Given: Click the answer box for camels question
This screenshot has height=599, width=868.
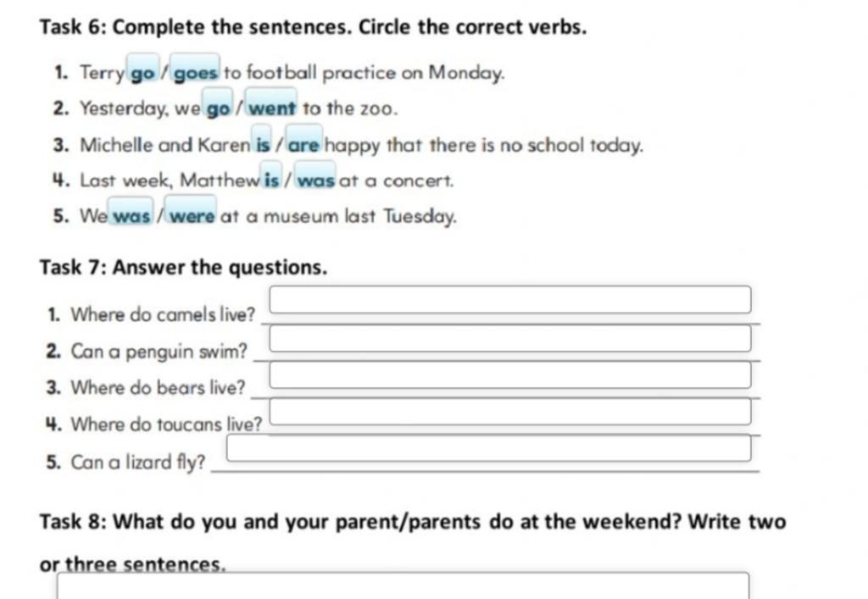Looking at the screenshot, I should point(510,300).
